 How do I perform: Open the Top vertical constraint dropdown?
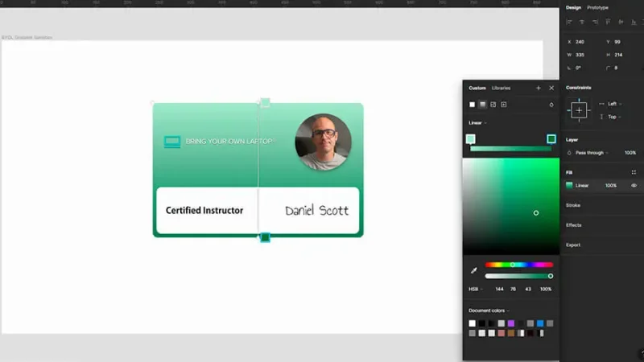pos(614,117)
